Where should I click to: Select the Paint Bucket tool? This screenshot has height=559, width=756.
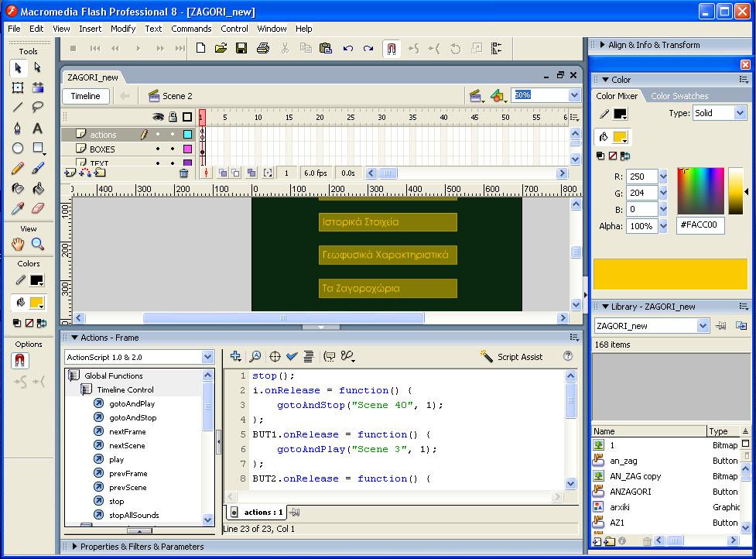point(38,188)
